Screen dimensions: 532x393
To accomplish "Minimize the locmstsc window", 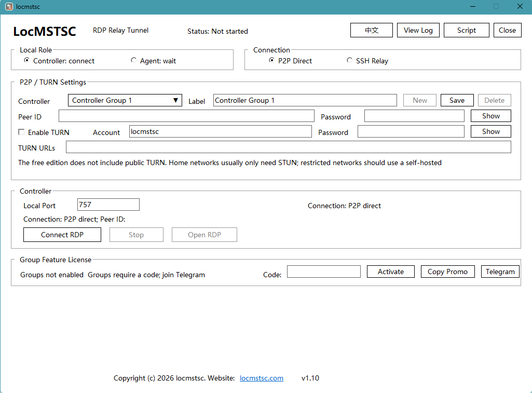I will (473, 6).
